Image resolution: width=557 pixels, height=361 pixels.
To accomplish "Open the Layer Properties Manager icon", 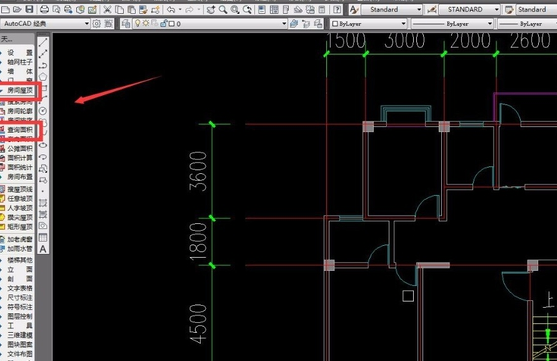I will (126, 24).
